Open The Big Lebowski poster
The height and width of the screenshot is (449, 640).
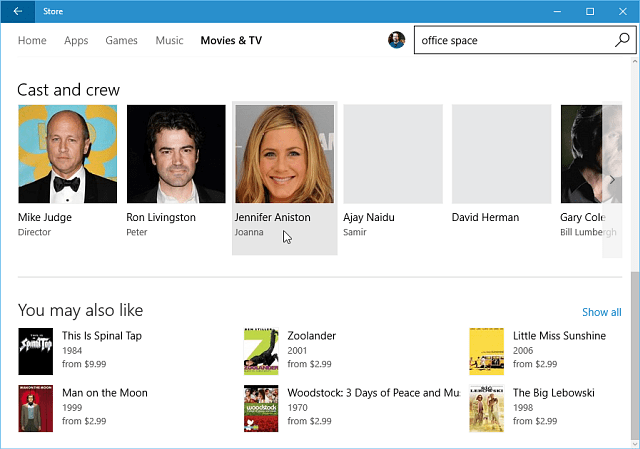487,409
